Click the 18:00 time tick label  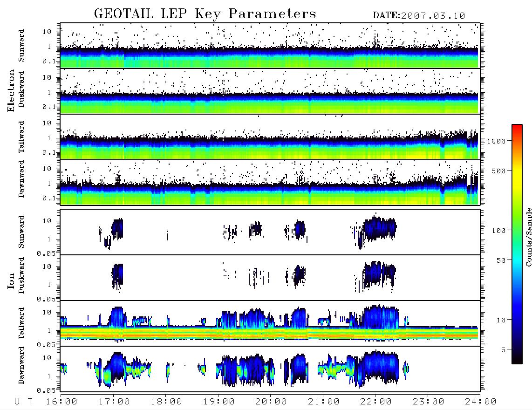click(x=167, y=402)
